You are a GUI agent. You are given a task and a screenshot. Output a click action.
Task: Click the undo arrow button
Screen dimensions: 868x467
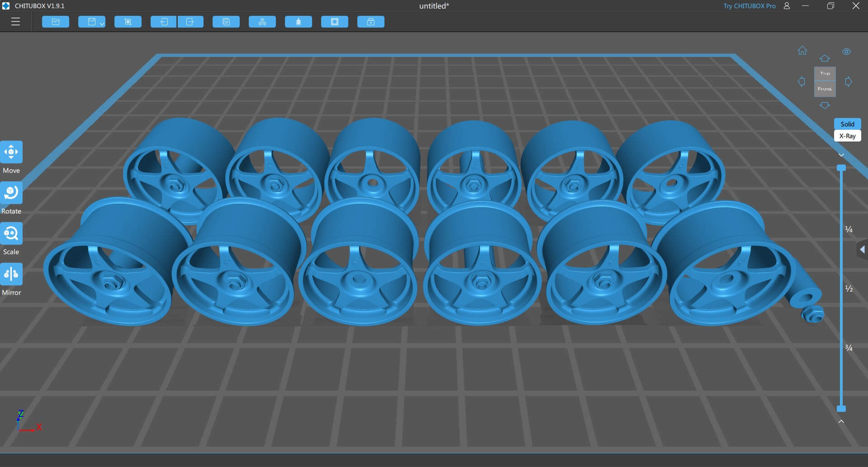164,22
